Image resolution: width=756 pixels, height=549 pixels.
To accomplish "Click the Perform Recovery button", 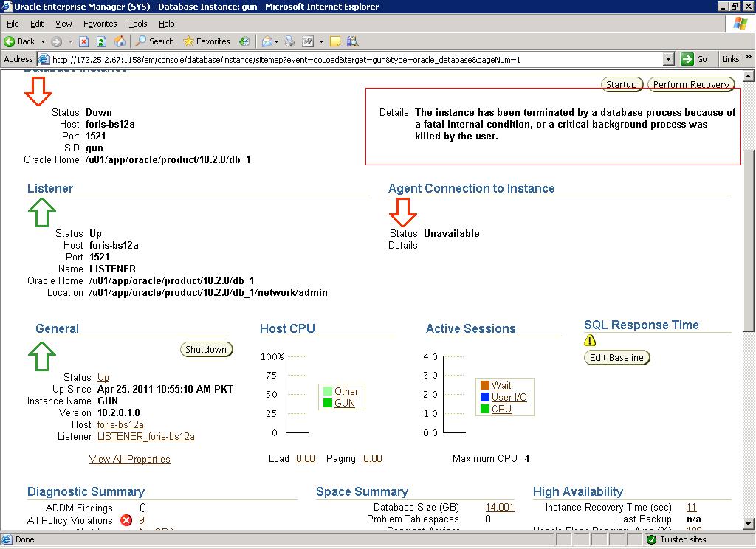I will tap(691, 84).
